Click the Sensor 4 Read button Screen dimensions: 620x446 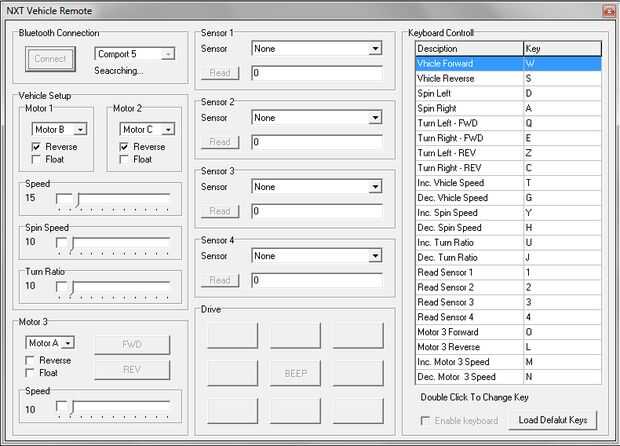[x=220, y=280]
